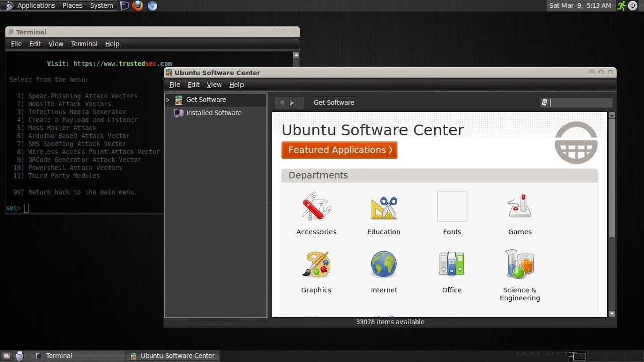Click the 33078 items available status text
Viewport: 644px width, 362px height.
pos(390,322)
